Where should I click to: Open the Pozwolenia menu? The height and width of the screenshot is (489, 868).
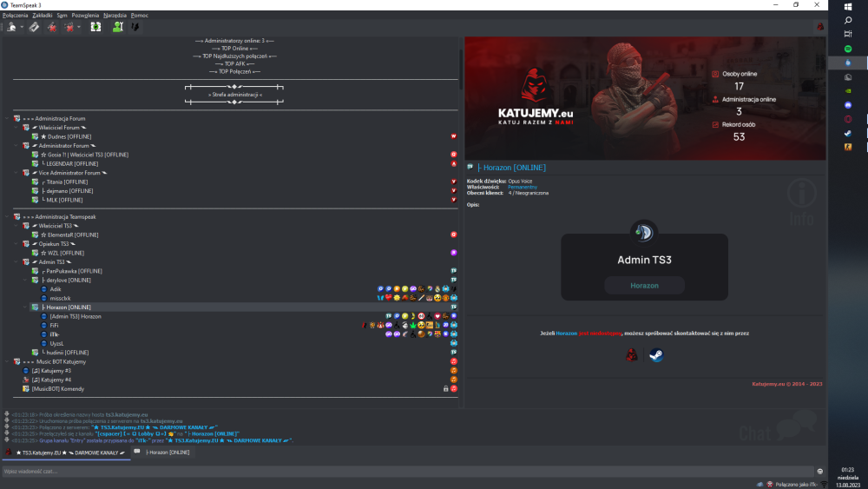85,15
